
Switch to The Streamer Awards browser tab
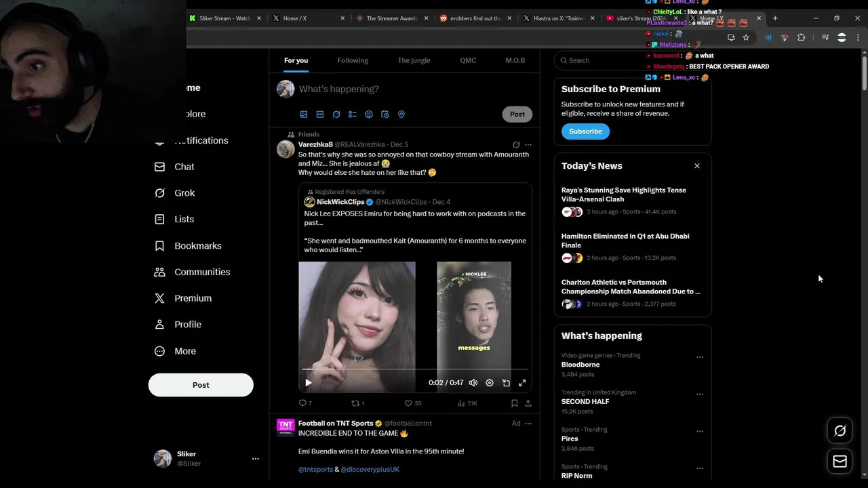(x=392, y=18)
